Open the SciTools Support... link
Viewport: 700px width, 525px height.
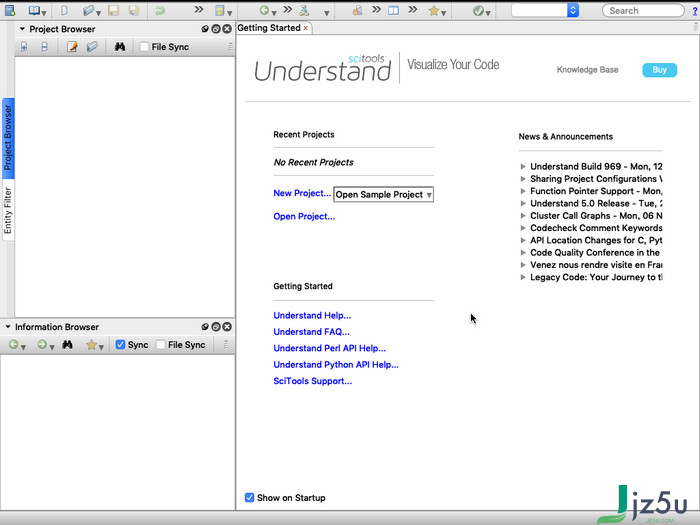tap(312, 381)
